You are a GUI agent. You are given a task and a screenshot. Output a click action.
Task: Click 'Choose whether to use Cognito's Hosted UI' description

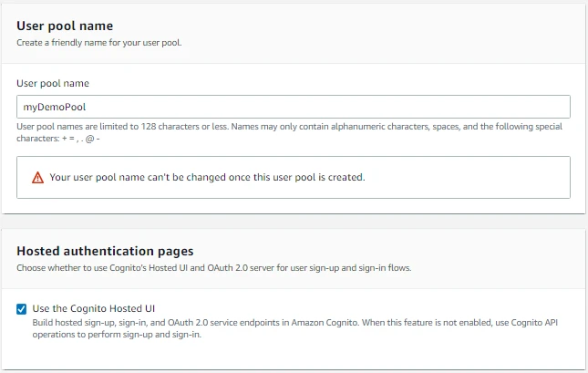[x=213, y=268]
